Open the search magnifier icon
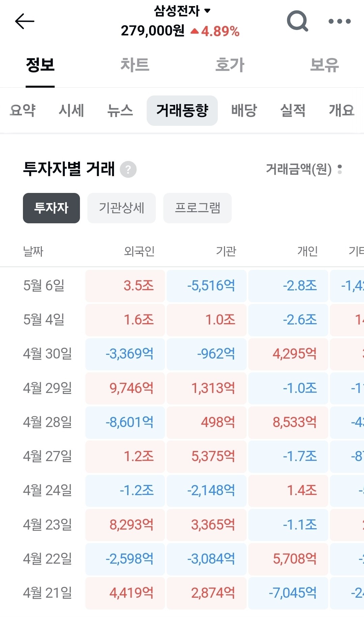The width and height of the screenshot is (364, 623). tap(298, 21)
